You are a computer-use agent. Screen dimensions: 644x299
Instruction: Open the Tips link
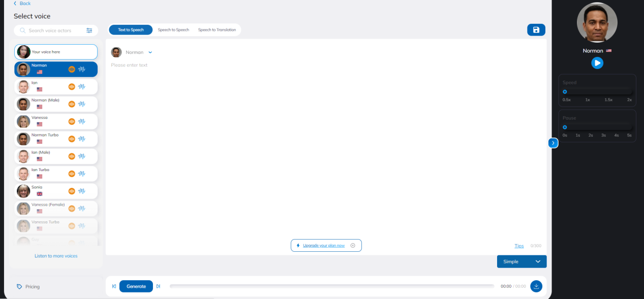point(519,246)
